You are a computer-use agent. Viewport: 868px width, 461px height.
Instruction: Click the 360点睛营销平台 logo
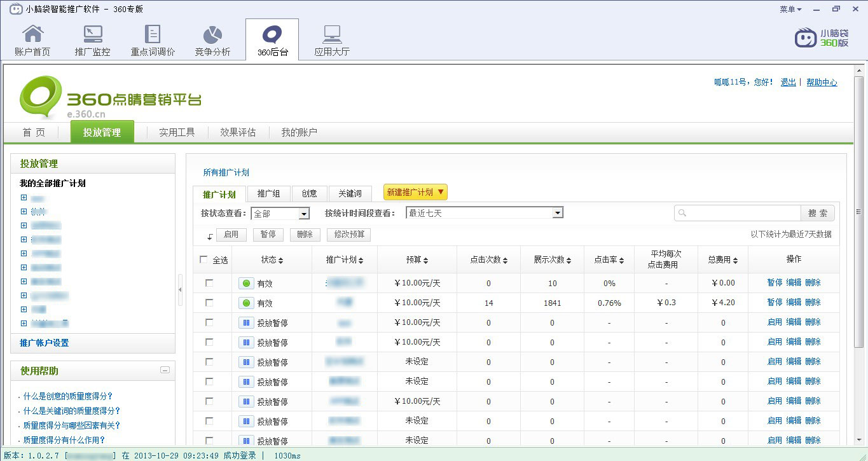(x=110, y=97)
